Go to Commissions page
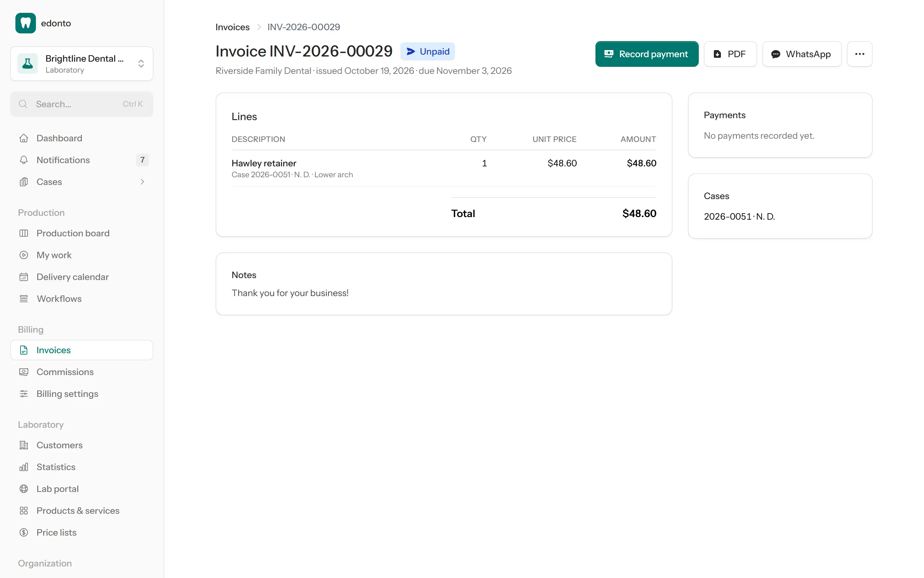 (x=82, y=372)
